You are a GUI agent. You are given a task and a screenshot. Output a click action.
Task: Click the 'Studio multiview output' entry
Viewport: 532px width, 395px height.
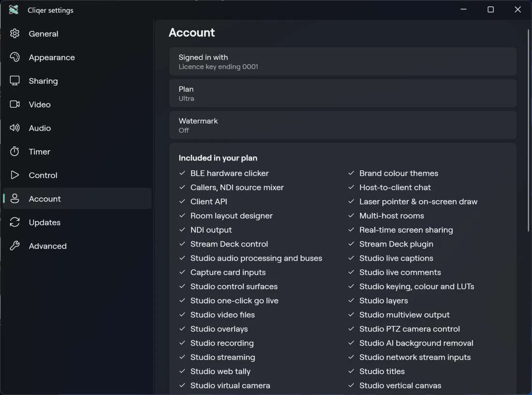click(404, 315)
